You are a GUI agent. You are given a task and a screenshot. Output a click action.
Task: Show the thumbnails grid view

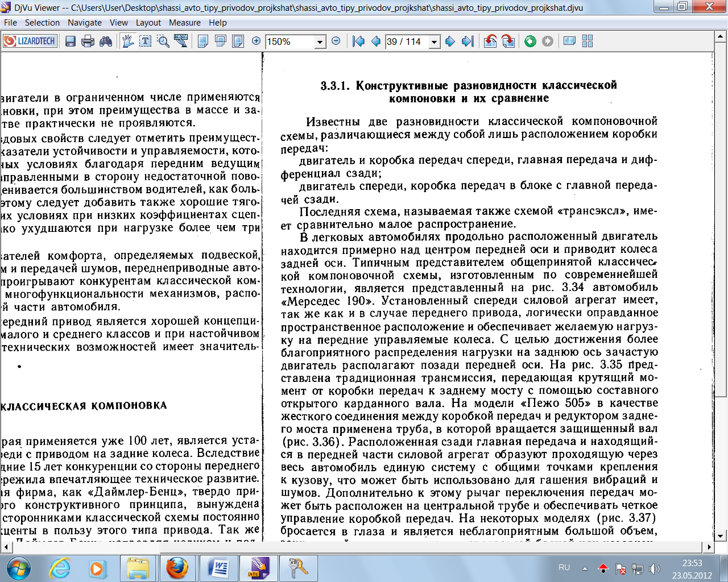(x=588, y=41)
